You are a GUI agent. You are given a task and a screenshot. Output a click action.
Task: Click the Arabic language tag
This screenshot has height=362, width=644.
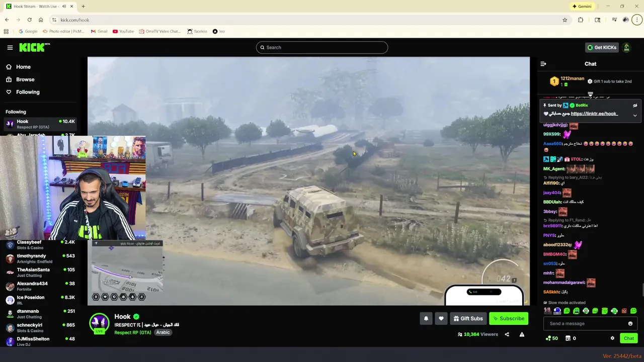pyautogui.click(x=163, y=332)
